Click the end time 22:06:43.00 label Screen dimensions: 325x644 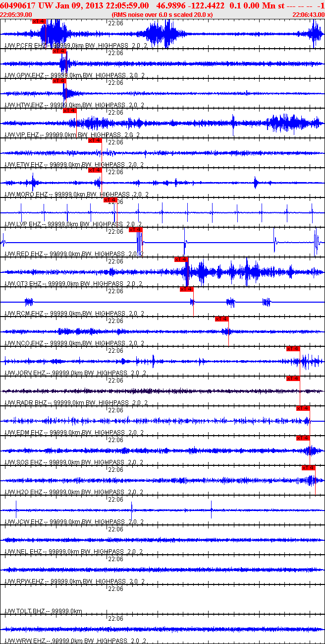point(308,15)
